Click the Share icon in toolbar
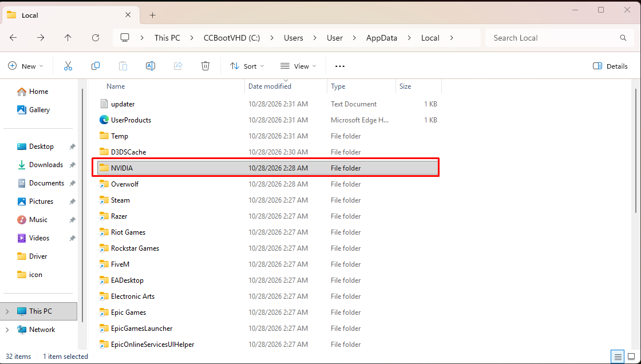This screenshot has width=641, height=364. click(178, 66)
